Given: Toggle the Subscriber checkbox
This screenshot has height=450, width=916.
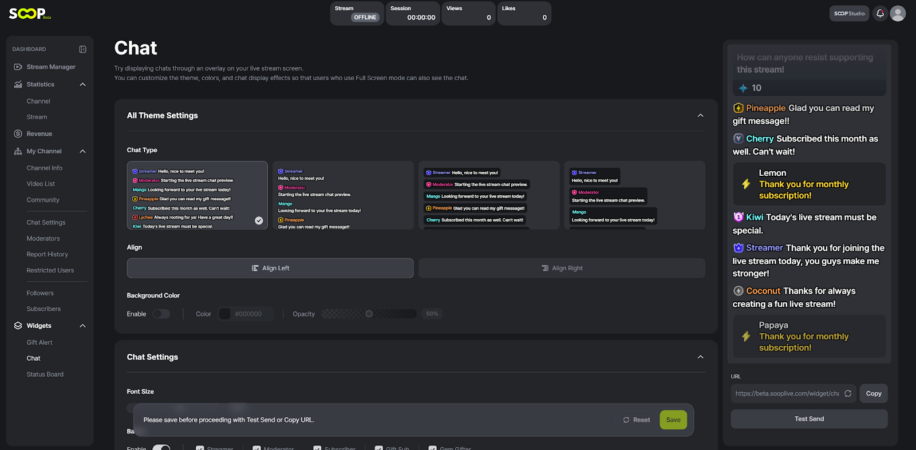Looking at the screenshot, I should pos(317,448).
